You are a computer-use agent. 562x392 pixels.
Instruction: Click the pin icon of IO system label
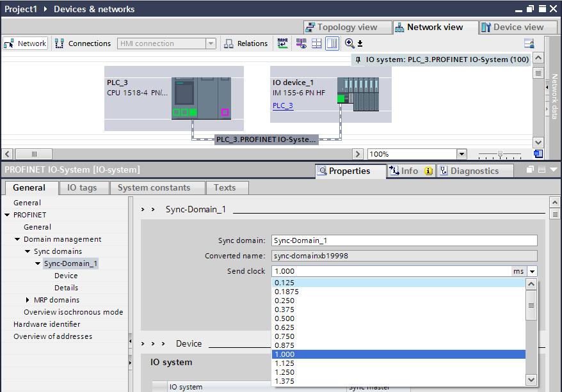[358, 59]
